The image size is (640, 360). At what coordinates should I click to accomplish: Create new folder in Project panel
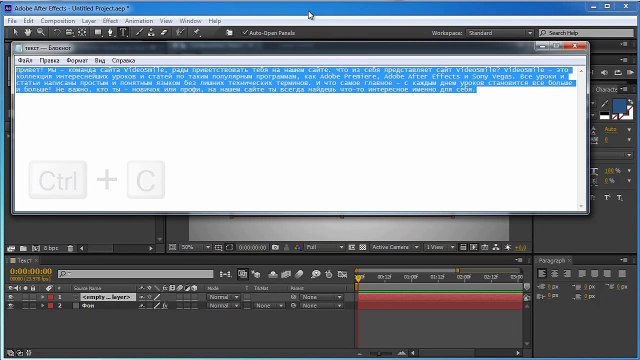click(23, 248)
